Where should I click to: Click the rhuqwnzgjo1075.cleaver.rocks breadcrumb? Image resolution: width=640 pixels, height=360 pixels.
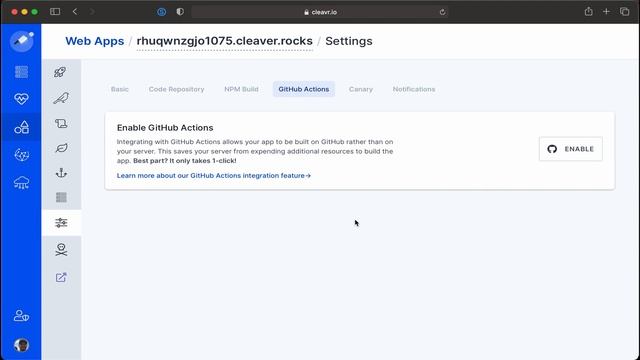[224, 41]
